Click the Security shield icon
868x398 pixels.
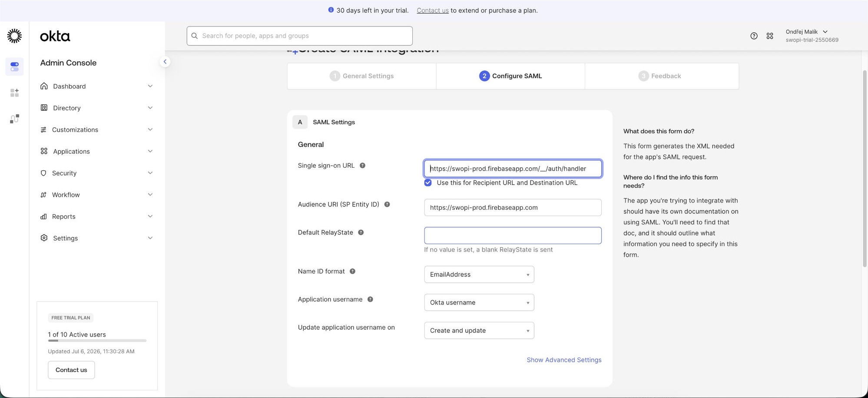coord(43,173)
